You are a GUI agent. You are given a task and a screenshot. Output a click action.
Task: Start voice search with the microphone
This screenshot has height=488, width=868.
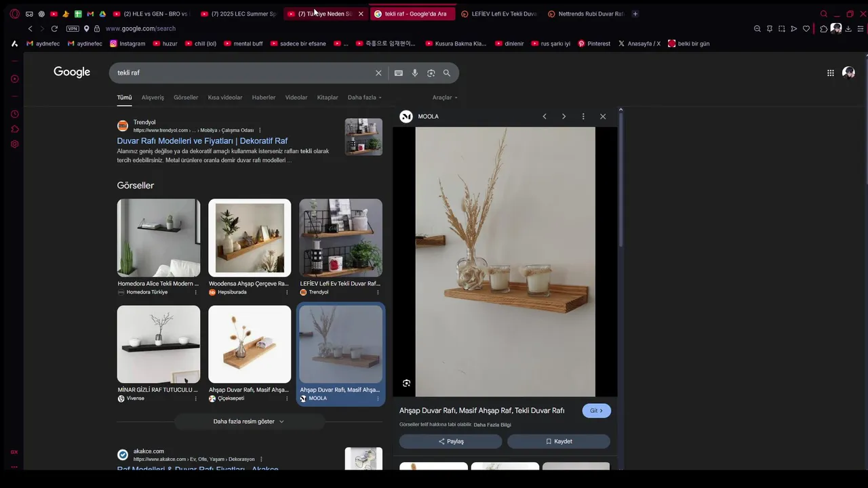415,73
